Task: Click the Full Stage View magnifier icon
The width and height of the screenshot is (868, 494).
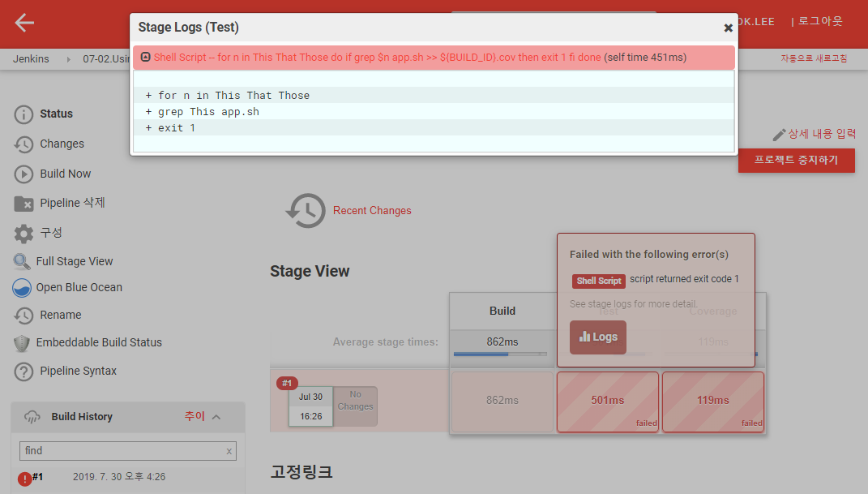Action: tap(22, 262)
